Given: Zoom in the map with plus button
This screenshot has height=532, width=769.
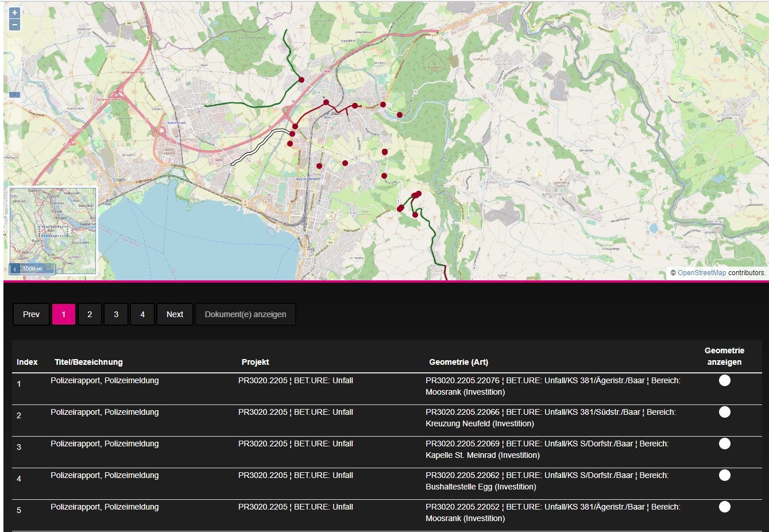Looking at the screenshot, I should pyautogui.click(x=14, y=13).
